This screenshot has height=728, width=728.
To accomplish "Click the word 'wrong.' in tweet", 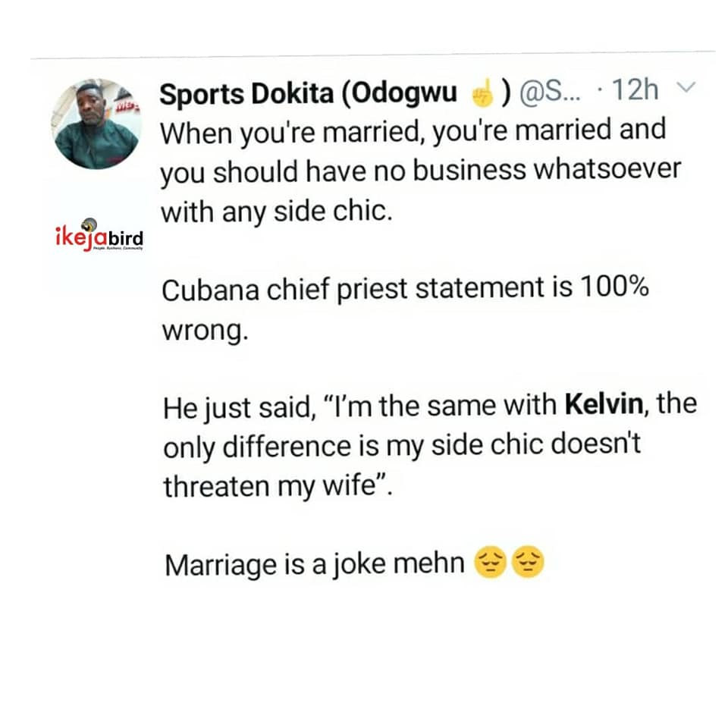I will pyautogui.click(x=205, y=330).
